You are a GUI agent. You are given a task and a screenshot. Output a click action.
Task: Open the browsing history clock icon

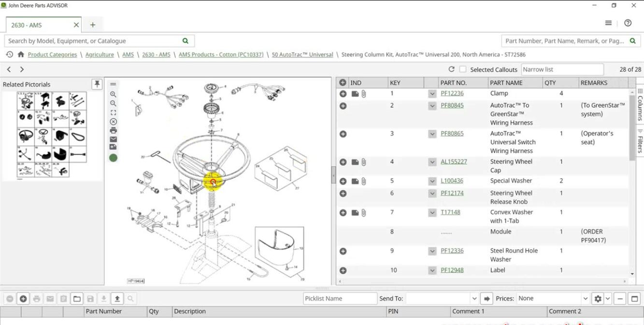pyautogui.click(x=9, y=55)
